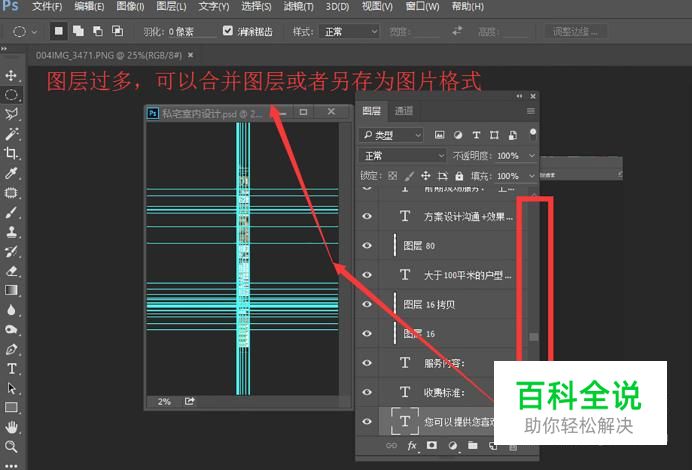Create a new layer group folder
This screenshot has height=470, width=692.
(473, 445)
